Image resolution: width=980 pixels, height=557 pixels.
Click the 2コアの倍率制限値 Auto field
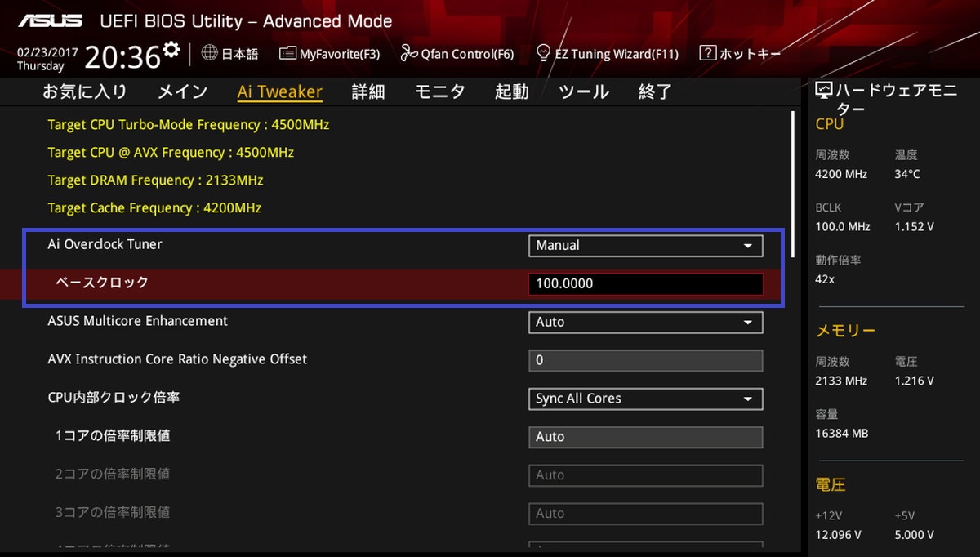click(x=645, y=475)
